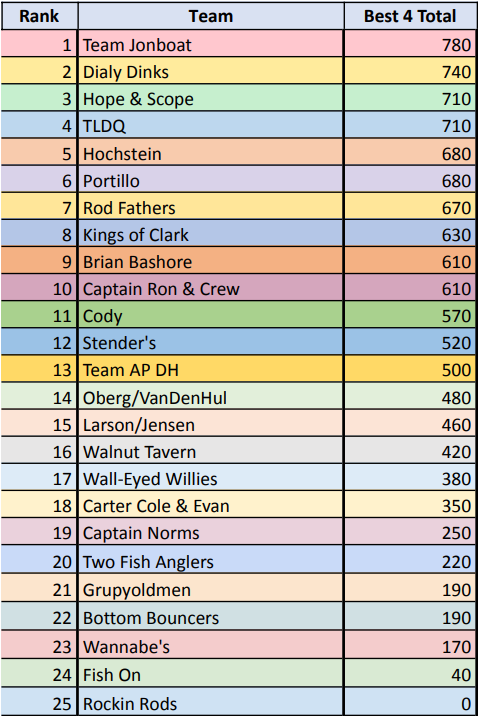Select the Team AP DH cell
Image resolution: width=478 pixels, height=718 pixels.
click(211, 369)
